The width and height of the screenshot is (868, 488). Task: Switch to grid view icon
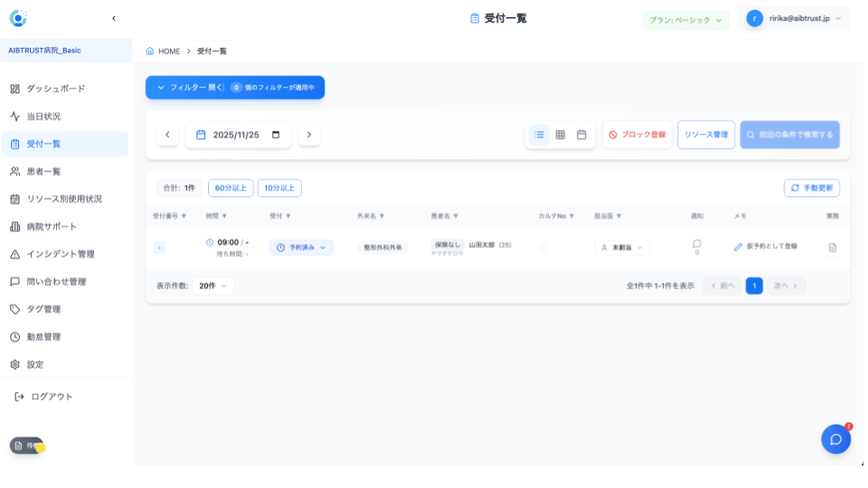pyautogui.click(x=561, y=135)
